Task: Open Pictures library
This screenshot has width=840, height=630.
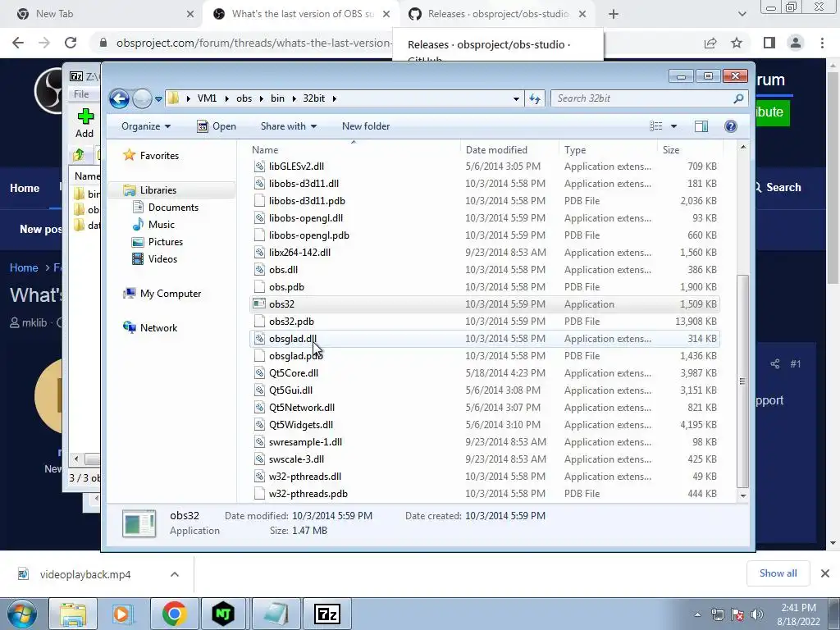Action: tap(166, 242)
